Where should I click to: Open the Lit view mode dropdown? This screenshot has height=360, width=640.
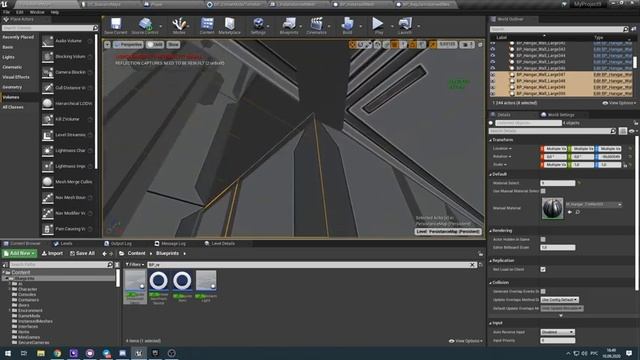click(x=155, y=44)
